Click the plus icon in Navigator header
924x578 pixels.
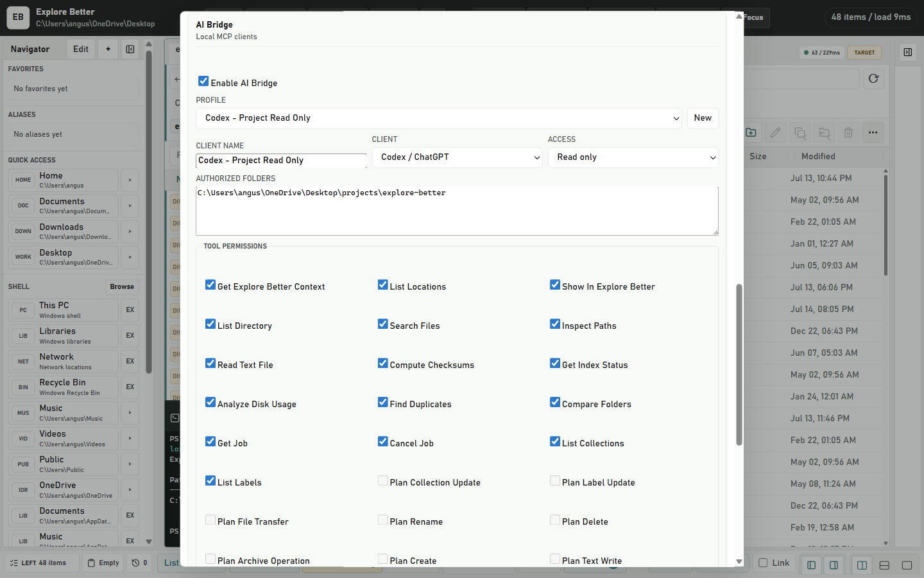click(108, 49)
